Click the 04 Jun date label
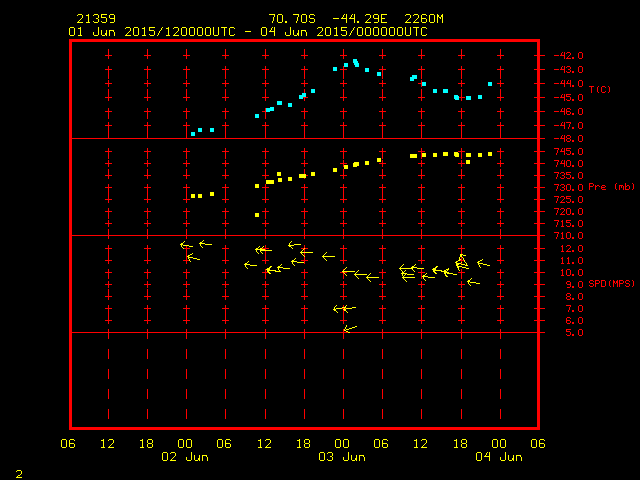The image size is (640, 480). [x=499, y=457]
